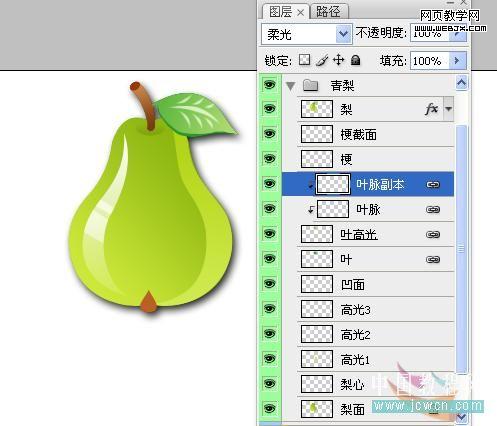Select the layer named 梨面
Viewport: 497px width, 426px height.
click(x=352, y=409)
